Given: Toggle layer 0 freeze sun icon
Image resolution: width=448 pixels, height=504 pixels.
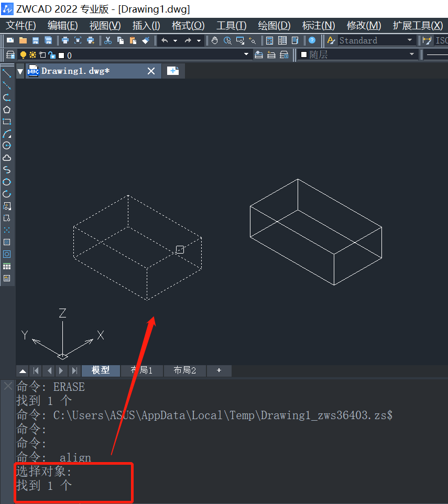Looking at the screenshot, I should tap(32, 55).
